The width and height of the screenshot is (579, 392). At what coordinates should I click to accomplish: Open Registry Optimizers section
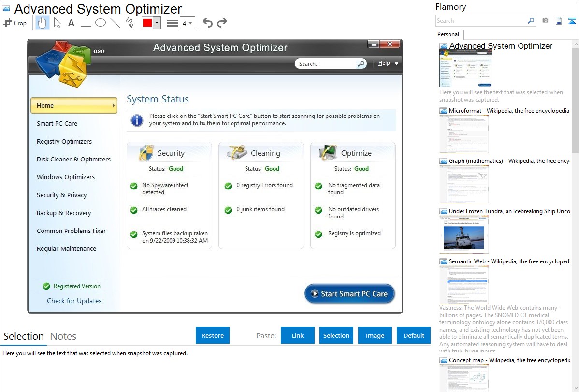point(64,142)
